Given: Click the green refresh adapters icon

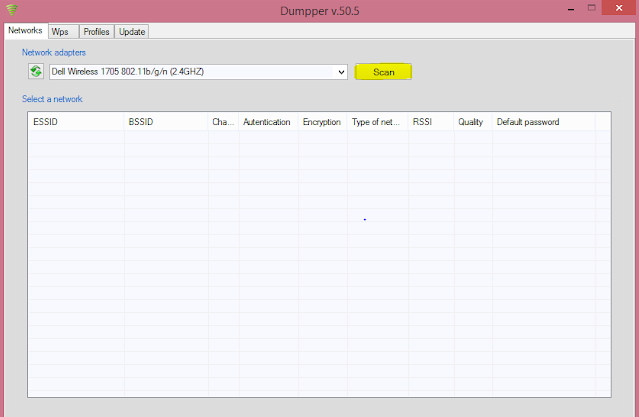Looking at the screenshot, I should [x=36, y=71].
